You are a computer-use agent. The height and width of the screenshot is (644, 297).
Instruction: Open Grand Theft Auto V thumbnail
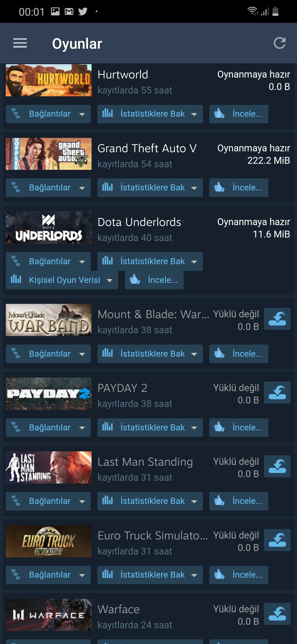click(49, 154)
